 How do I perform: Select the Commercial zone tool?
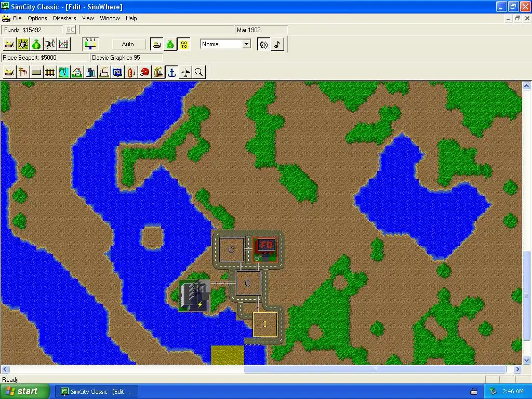[x=90, y=72]
